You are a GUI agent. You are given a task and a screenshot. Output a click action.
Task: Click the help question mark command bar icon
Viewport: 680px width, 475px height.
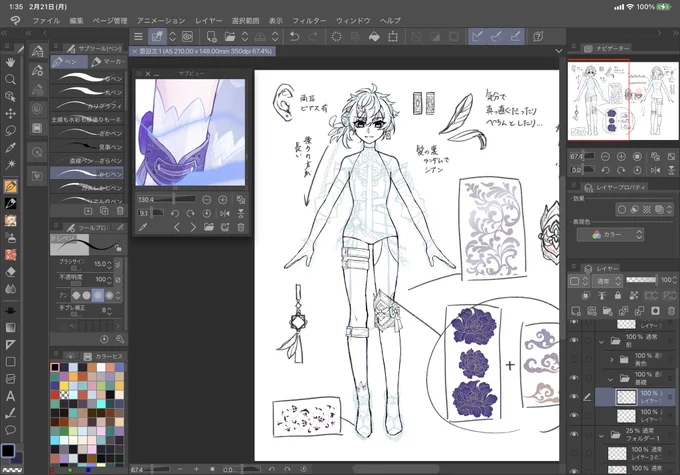pyautogui.click(x=538, y=37)
